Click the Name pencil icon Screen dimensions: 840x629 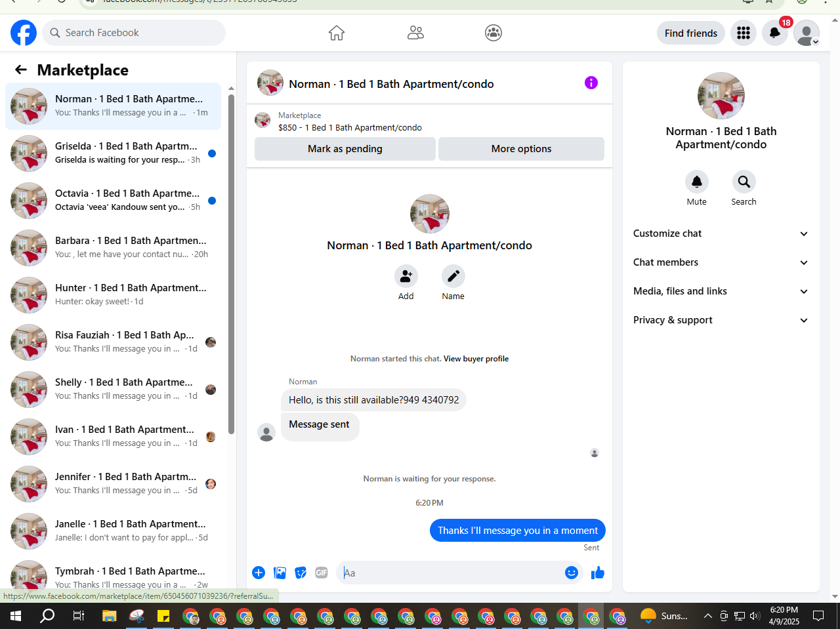pos(453,276)
